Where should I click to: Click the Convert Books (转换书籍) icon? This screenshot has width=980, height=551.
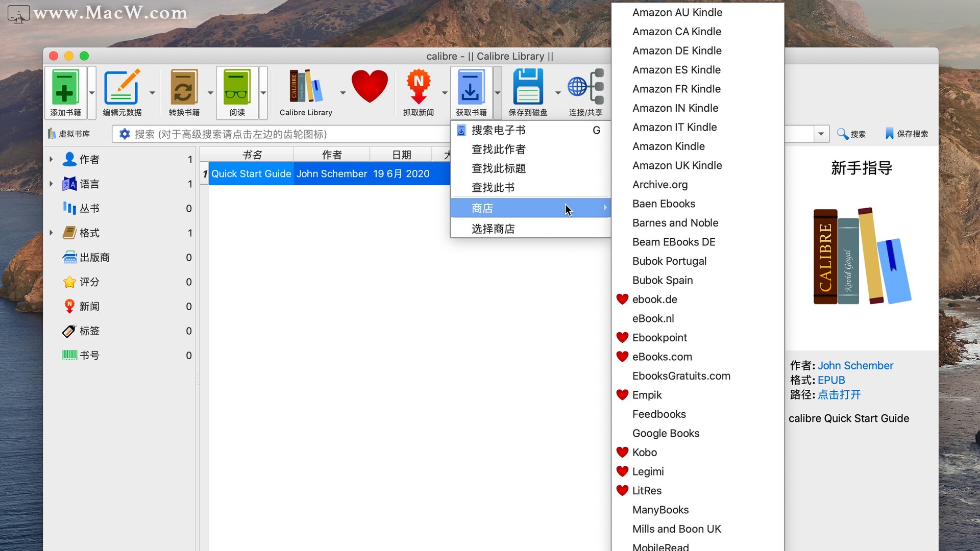(184, 87)
